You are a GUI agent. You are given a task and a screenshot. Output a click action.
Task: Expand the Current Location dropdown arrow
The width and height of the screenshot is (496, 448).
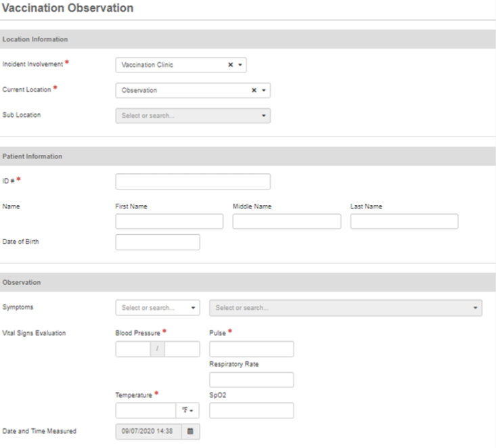coord(263,90)
